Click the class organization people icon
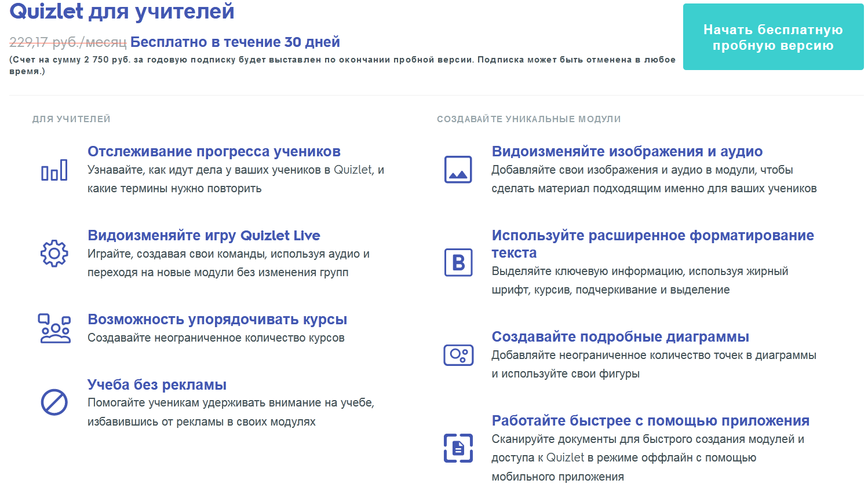The height and width of the screenshot is (491, 868). (54, 328)
